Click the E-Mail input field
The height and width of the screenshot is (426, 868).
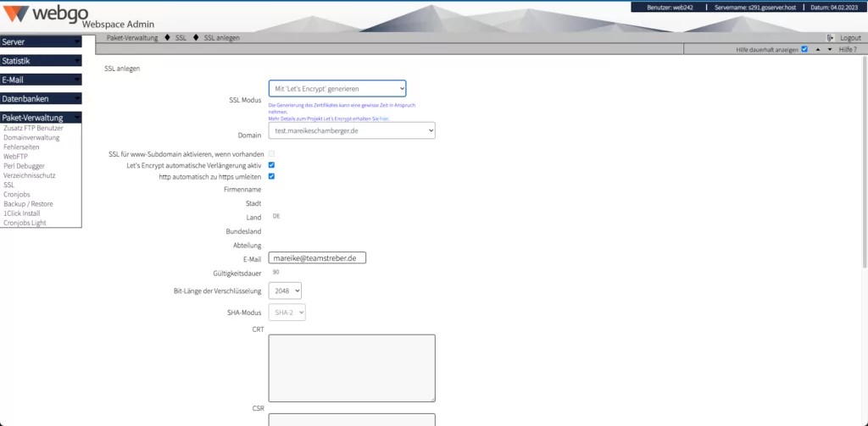pos(317,258)
